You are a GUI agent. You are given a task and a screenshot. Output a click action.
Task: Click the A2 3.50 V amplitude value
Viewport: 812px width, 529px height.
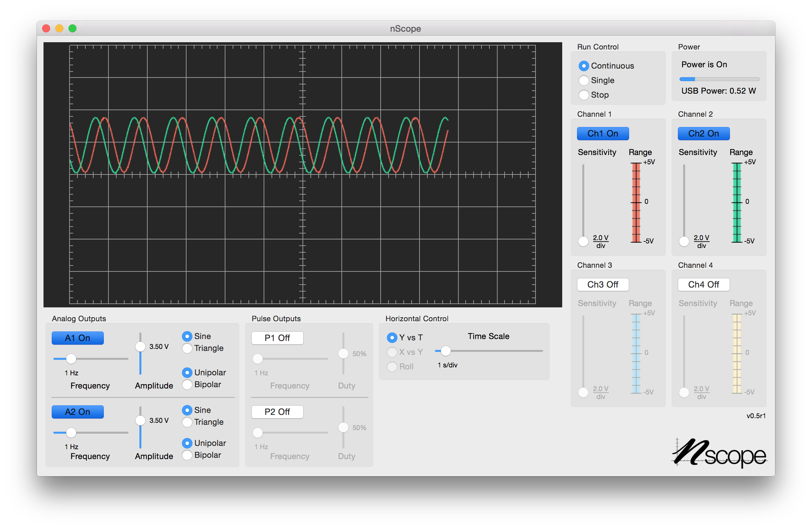click(159, 420)
